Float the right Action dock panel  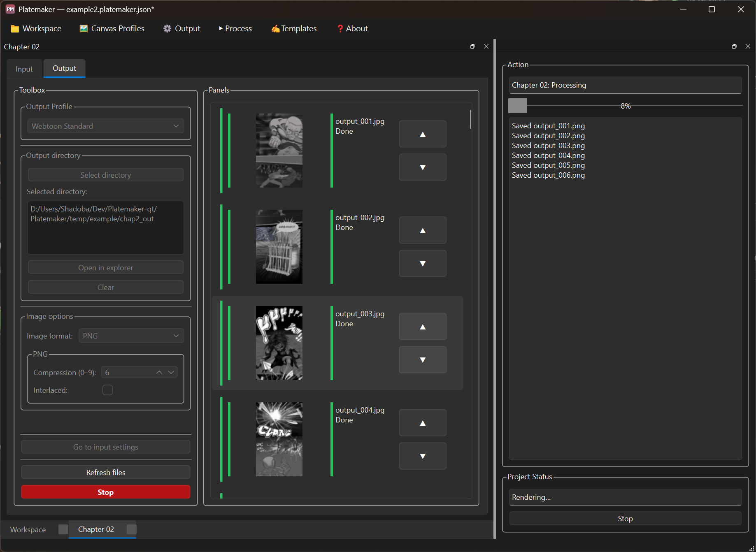tap(734, 46)
